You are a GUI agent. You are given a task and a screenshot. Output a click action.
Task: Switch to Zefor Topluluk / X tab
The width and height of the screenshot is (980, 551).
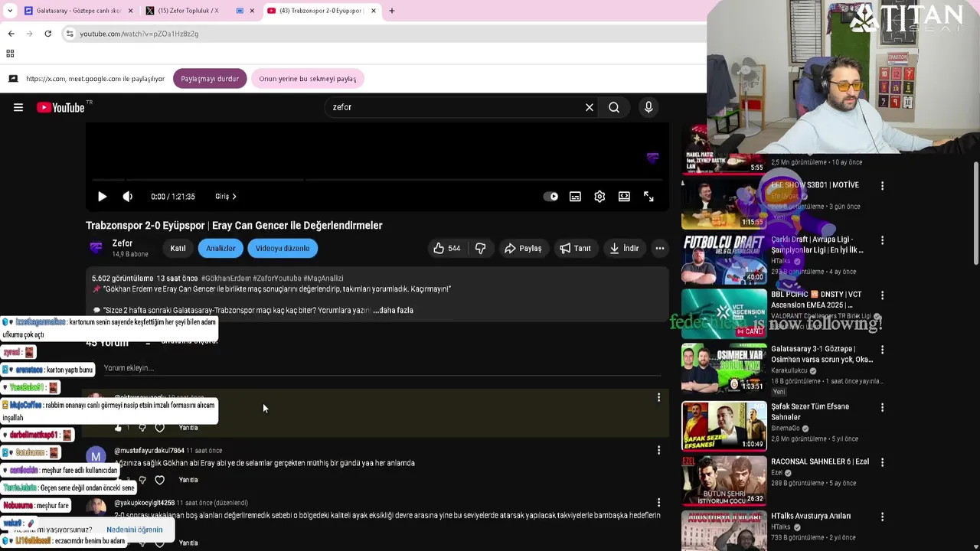188,11
